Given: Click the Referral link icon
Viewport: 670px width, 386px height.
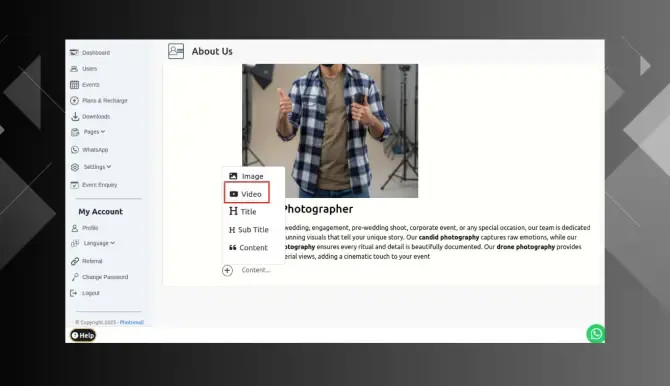Looking at the screenshot, I should coord(75,261).
